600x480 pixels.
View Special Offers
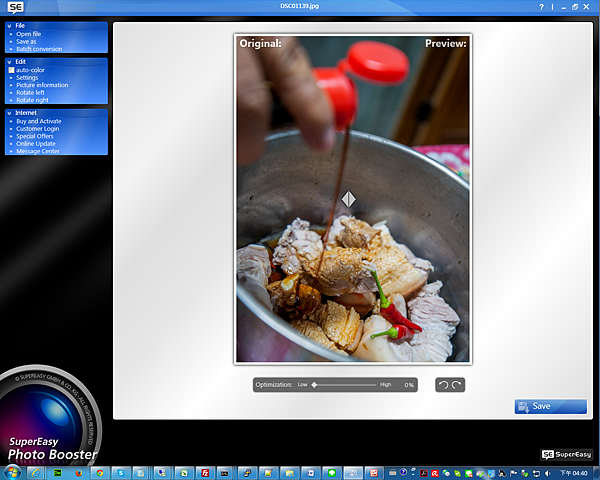coord(34,136)
